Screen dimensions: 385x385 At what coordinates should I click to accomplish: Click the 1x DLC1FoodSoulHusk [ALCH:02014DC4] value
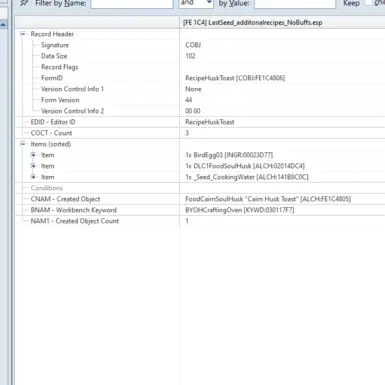point(245,166)
